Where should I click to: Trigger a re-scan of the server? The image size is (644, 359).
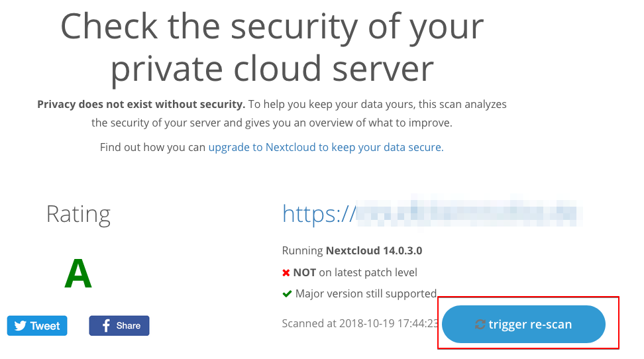(523, 324)
